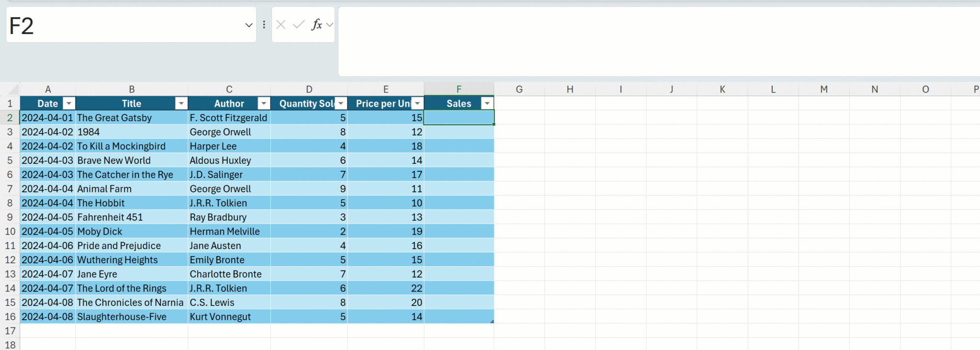Click cell containing Wuthering Heights
Viewport: 980px width, 350px height.
(132, 260)
